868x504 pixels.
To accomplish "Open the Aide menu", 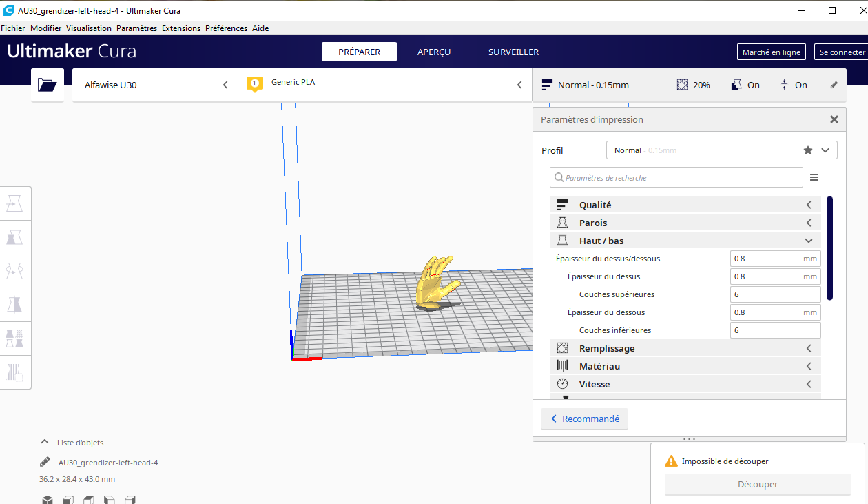I will tap(260, 28).
